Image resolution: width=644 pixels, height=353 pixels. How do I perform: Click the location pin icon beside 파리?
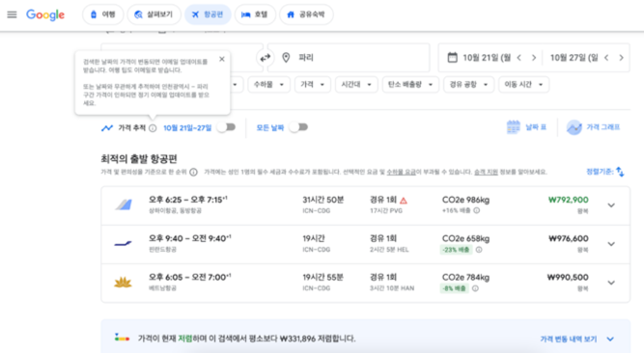tap(286, 58)
